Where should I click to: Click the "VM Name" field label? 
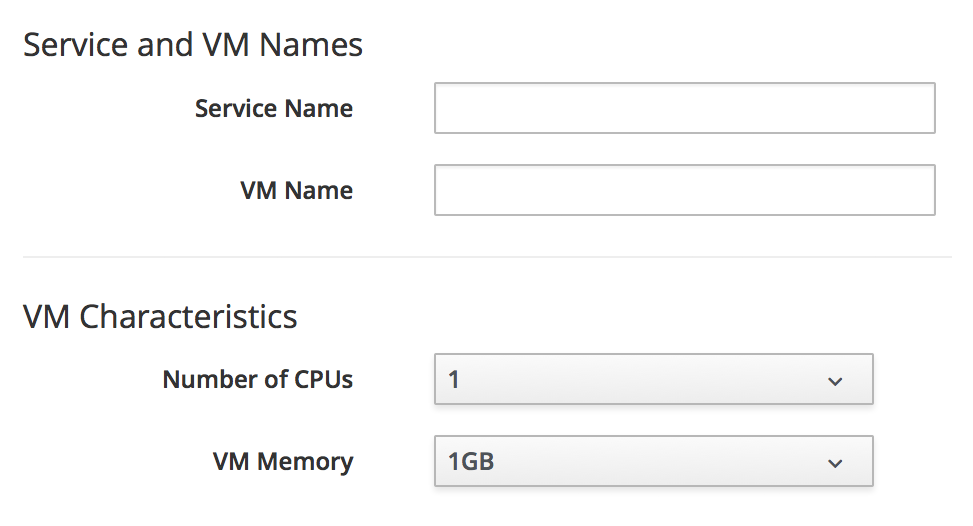[x=296, y=190]
